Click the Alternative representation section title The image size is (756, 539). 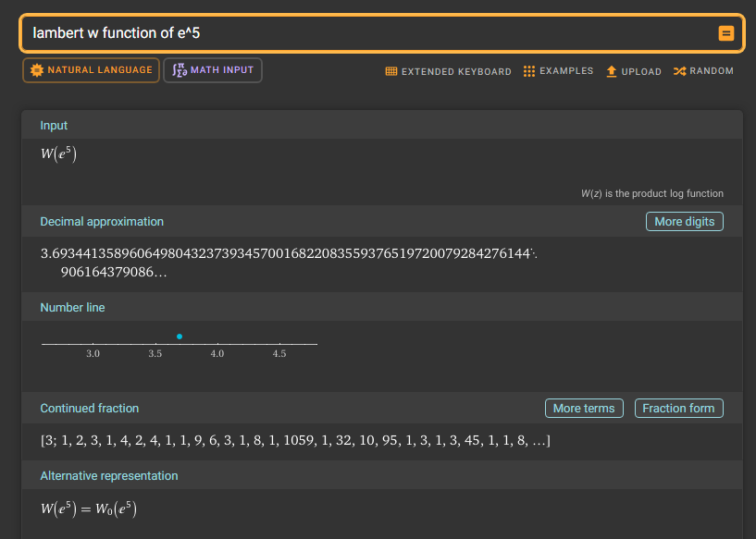(x=109, y=476)
